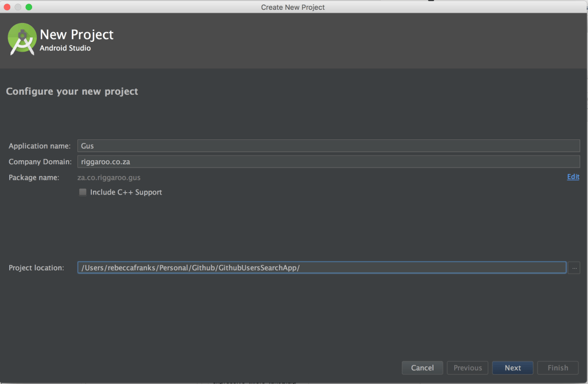Open the Edit link to change package name
Screen dimensions: 588x384
click(x=572, y=176)
